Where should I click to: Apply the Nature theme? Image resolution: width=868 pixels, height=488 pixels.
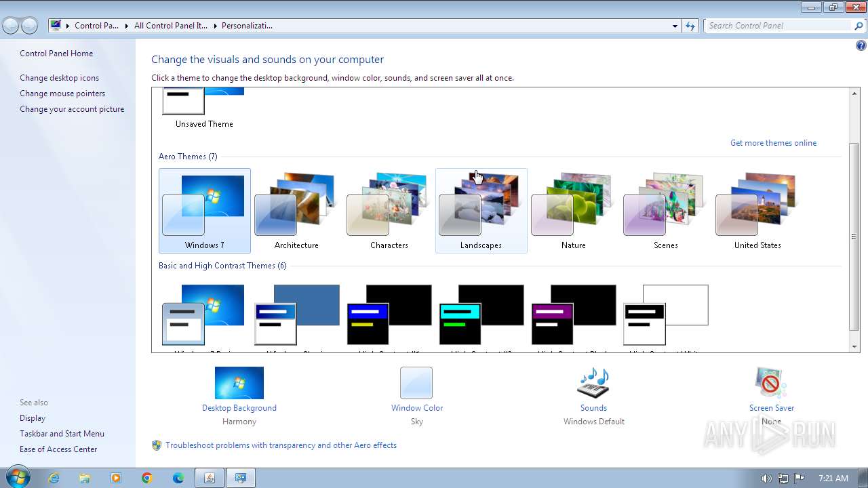click(573, 211)
